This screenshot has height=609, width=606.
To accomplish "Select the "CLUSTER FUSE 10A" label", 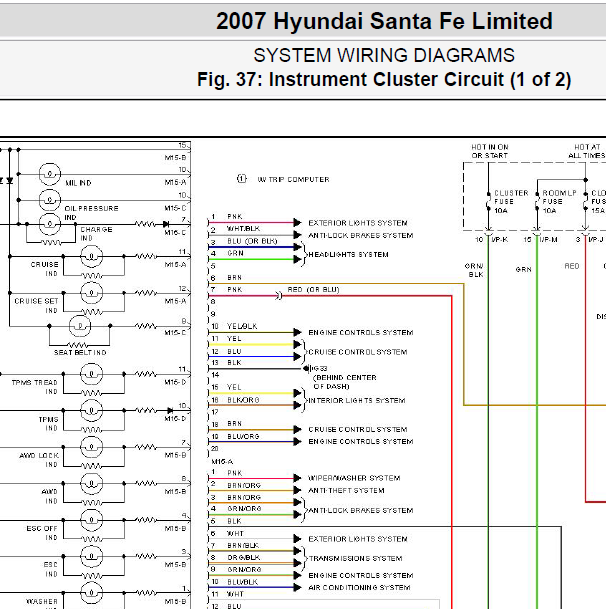I will point(511,202).
